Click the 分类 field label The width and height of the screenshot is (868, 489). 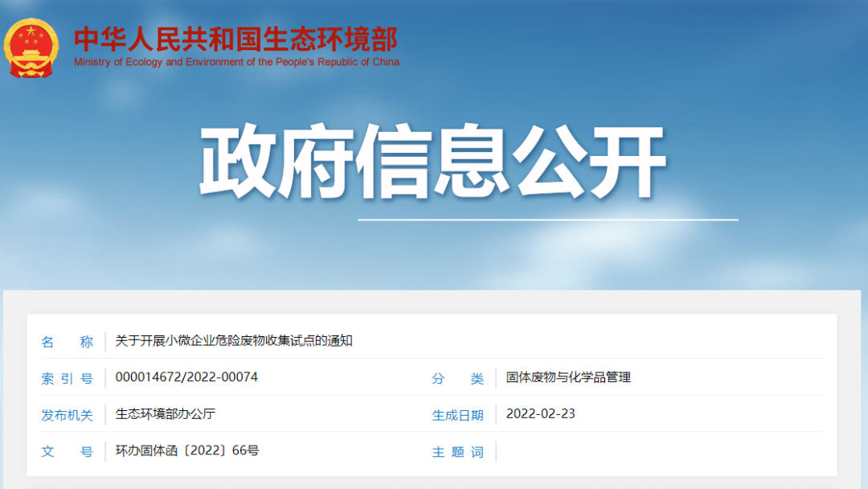click(x=458, y=379)
